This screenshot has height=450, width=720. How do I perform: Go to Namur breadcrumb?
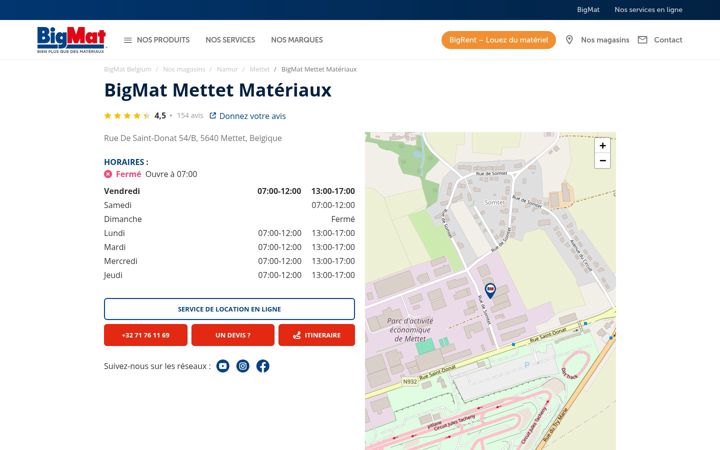click(227, 69)
